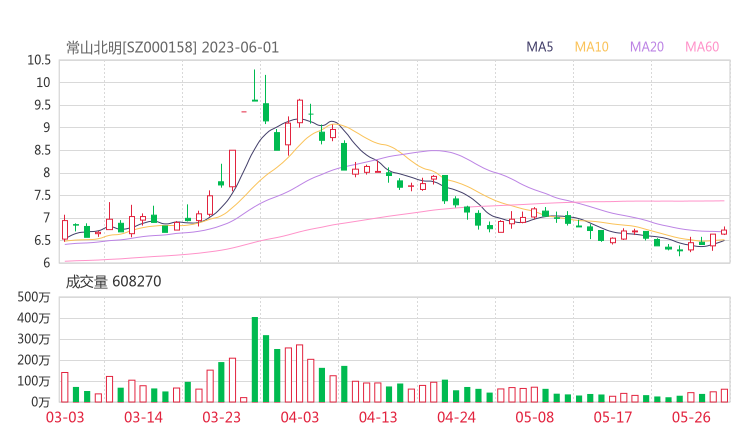Click the MA60 legend label
This screenshot has height=440, width=740.
click(x=702, y=47)
